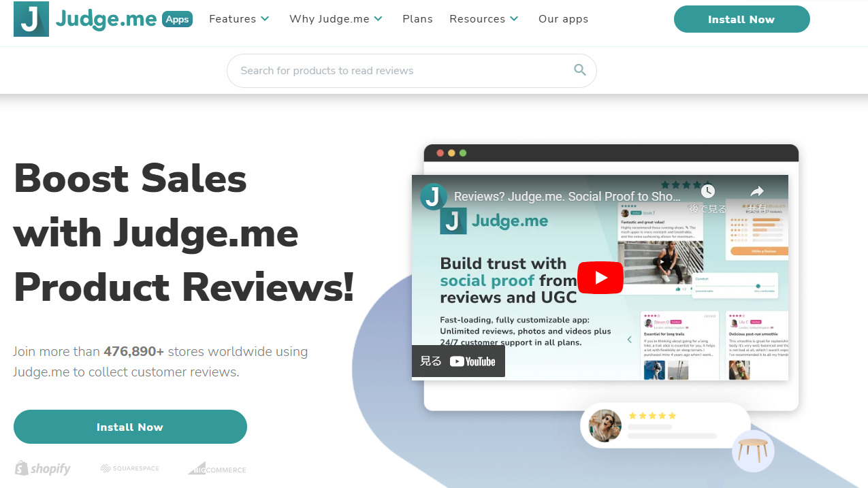Focus the product reviews search field
The height and width of the screenshot is (488, 868).
click(x=411, y=71)
